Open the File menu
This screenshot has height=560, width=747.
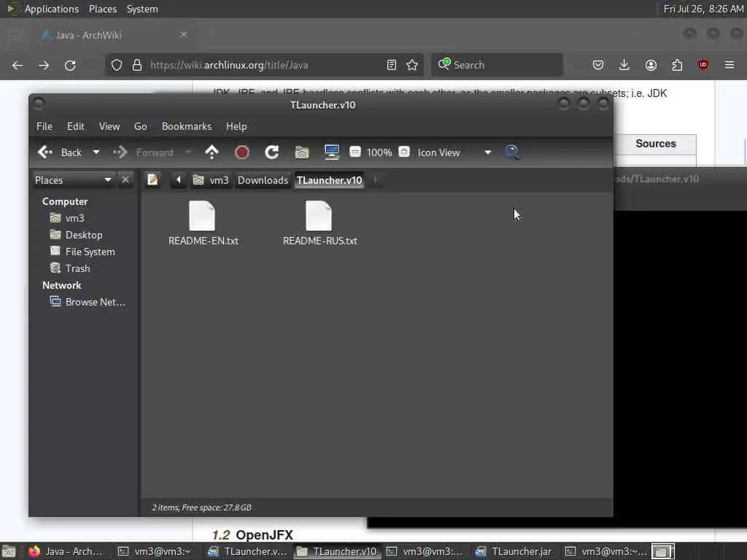[44, 126]
